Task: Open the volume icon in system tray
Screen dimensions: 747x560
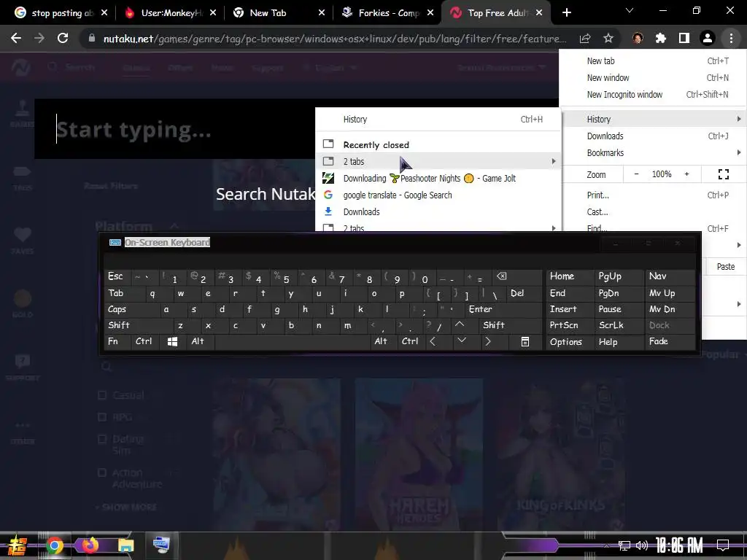Action: pos(642,545)
